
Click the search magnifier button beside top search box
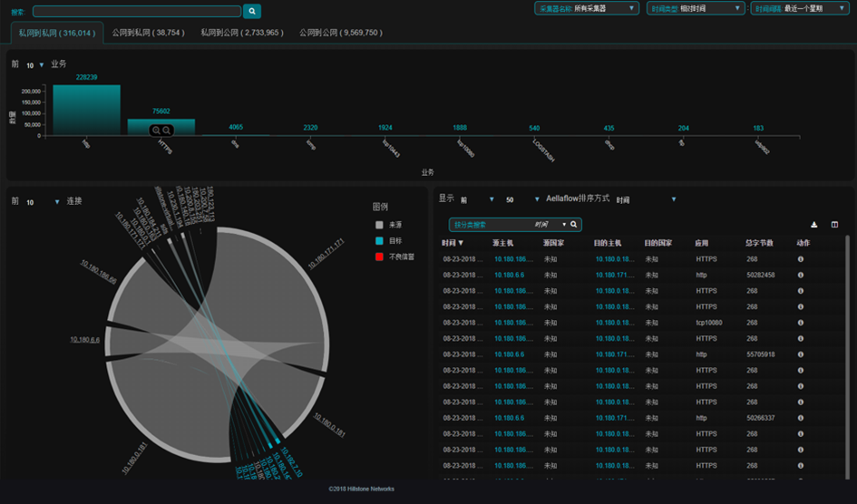click(x=252, y=12)
